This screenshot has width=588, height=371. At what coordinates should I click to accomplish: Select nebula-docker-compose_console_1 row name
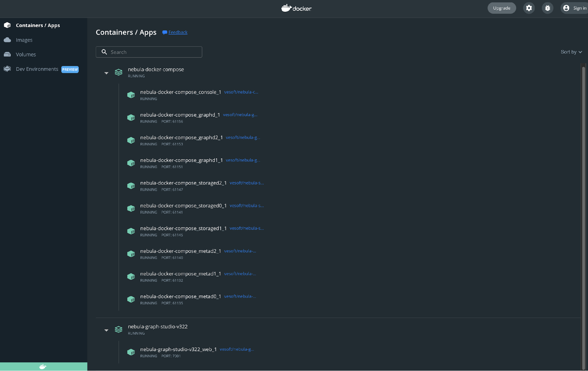181,92
